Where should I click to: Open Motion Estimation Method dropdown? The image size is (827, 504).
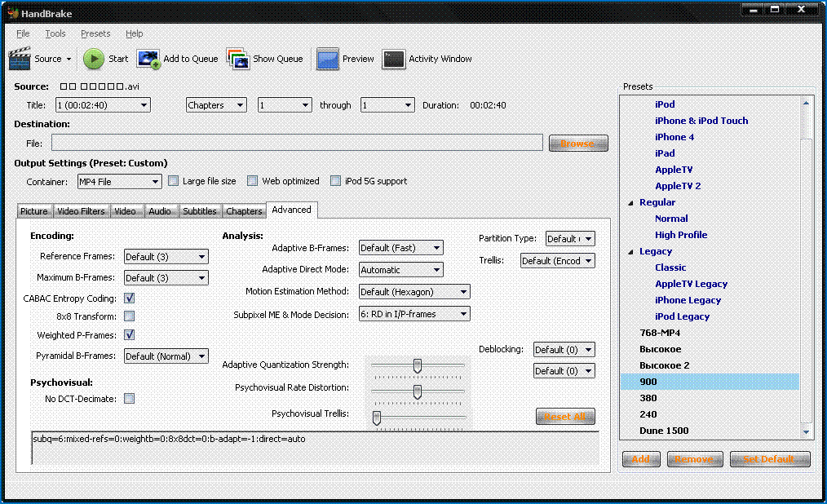click(414, 291)
